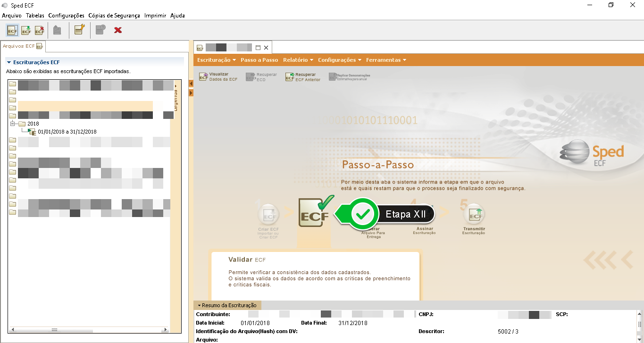Click the greyed-out save icon in the toolbar
Viewport: 644px width, 343px height.
pyautogui.click(x=57, y=30)
